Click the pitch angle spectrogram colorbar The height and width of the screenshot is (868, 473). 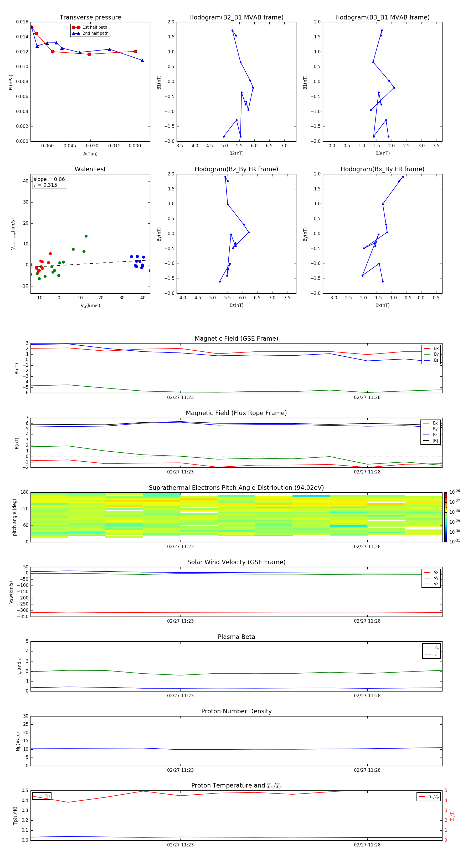point(445,517)
